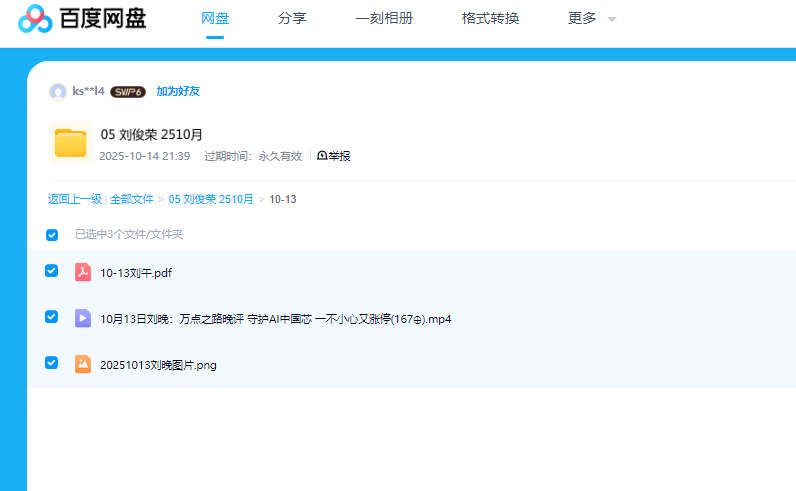Go to 全部文件 in the breadcrumb

click(132, 199)
